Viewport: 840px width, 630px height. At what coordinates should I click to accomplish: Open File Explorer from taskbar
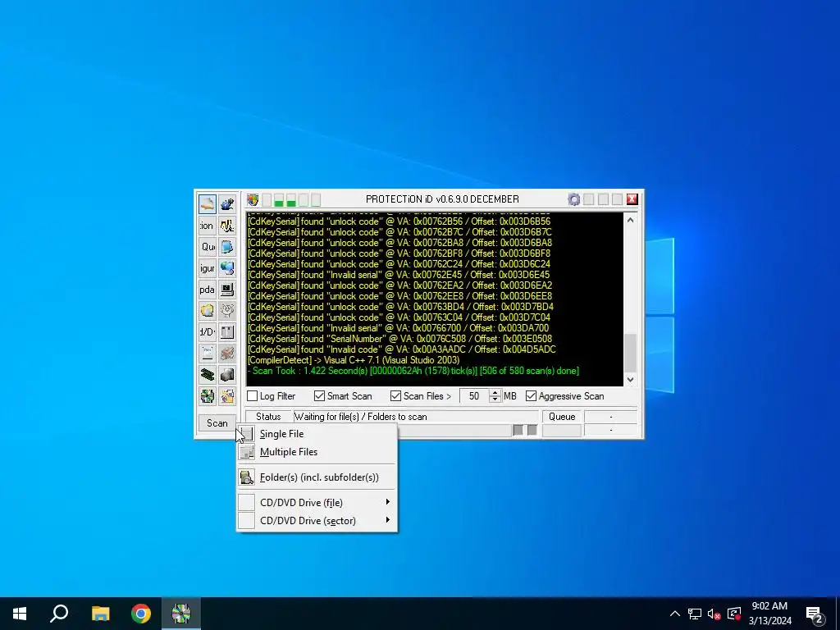click(100, 614)
